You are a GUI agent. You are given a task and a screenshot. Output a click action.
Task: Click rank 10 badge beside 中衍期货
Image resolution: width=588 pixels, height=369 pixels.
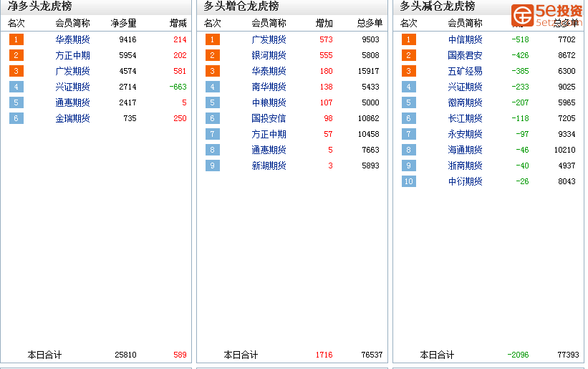pos(409,181)
